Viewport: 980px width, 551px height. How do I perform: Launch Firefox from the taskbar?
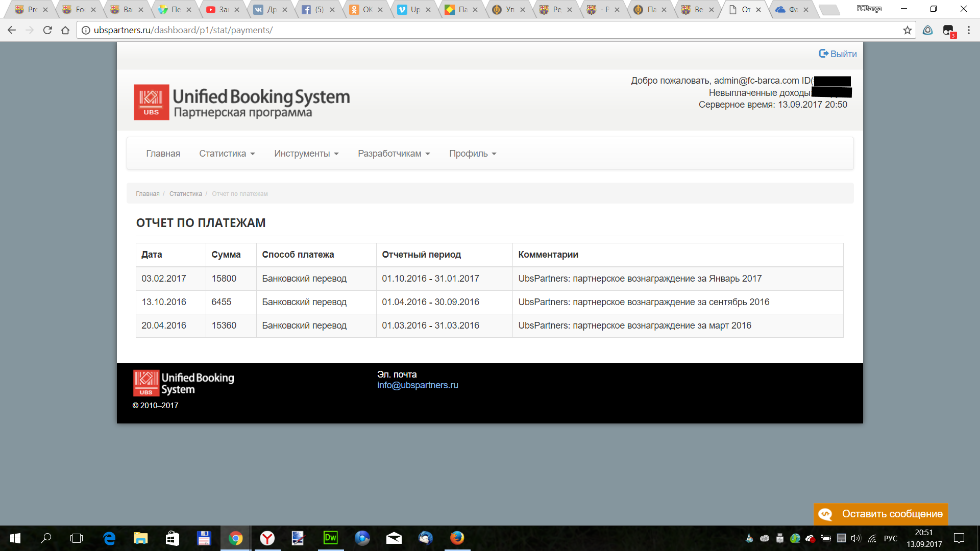point(457,538)
